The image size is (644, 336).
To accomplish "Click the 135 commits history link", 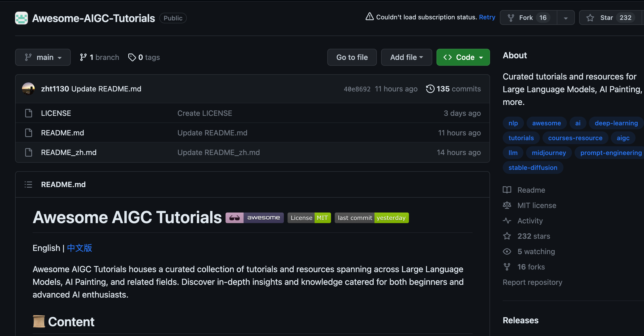I will tap(453, 89).
